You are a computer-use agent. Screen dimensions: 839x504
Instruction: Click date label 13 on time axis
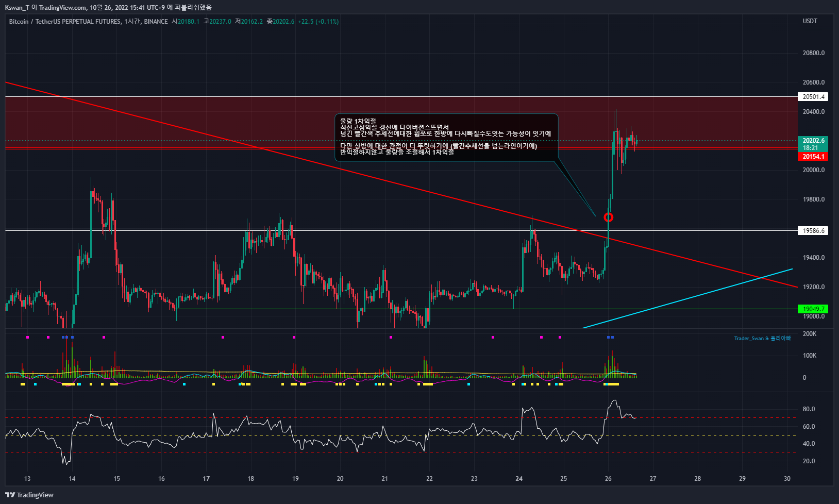[27, 479]
